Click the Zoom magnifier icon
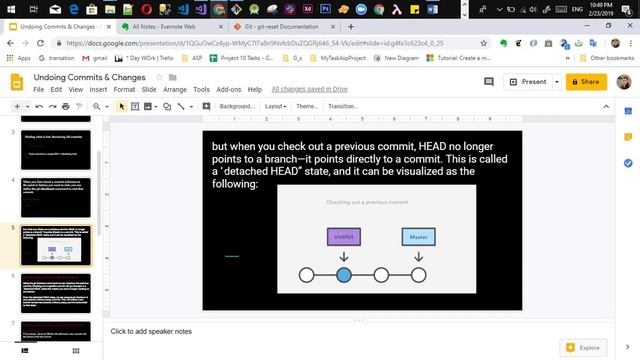Image resolution: width=640 pixels, height=360 pixels. pos(96,107)
